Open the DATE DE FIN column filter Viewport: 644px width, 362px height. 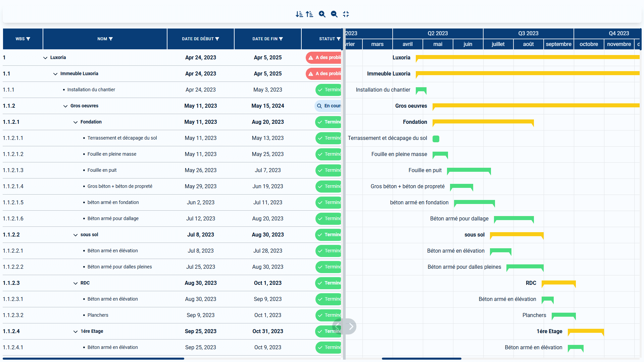[x=281, y=39]
